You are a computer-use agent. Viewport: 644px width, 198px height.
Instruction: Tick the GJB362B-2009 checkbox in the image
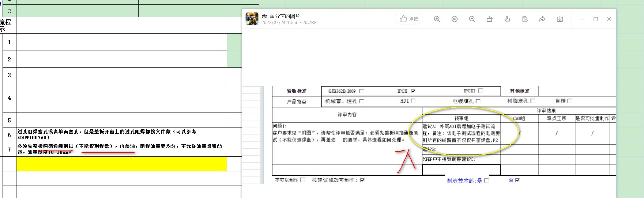(361, 91)
